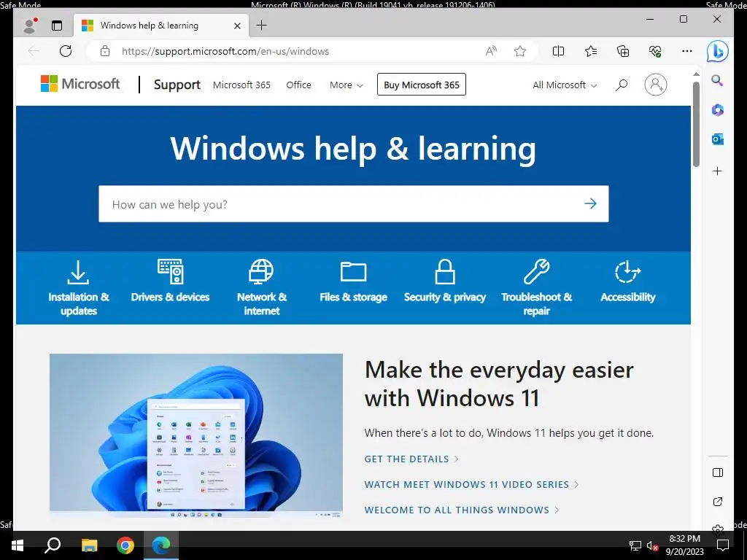The image size is (747, 560).
Task: Click the Read aloud icon
Action: pyautogui.click(x=491, y=51)
